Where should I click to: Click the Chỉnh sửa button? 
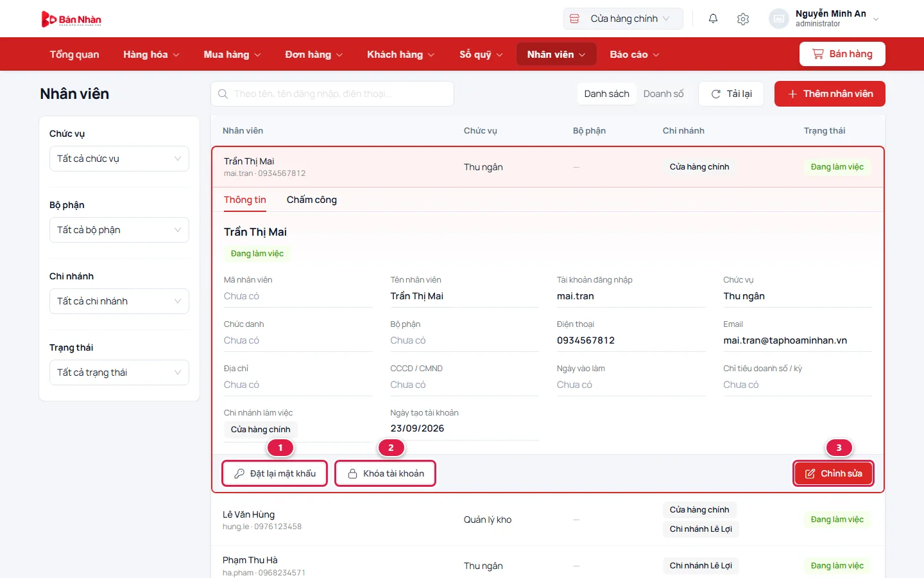coord(833,473)
